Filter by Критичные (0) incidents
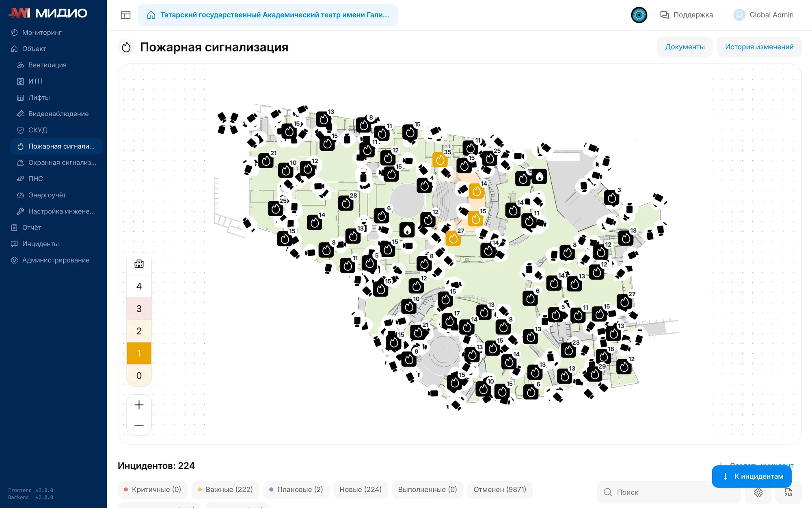Viewport: 812px width, 508px height. coord(153,490)
